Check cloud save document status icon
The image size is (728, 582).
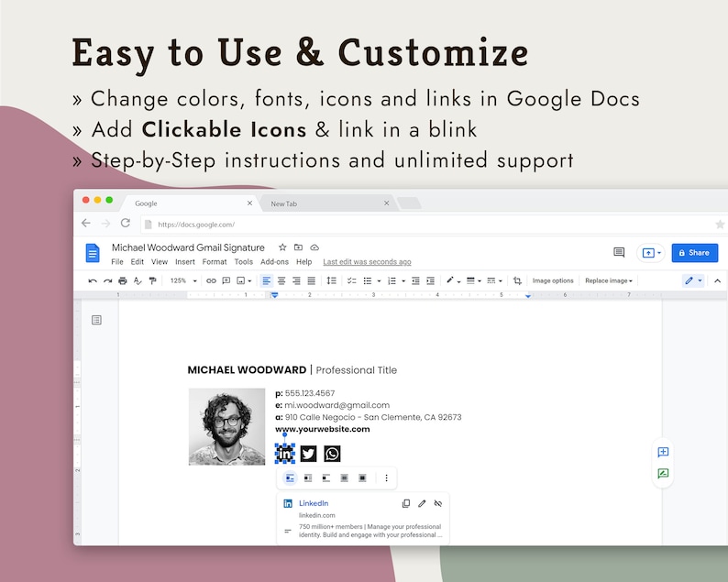click(314, 247)
